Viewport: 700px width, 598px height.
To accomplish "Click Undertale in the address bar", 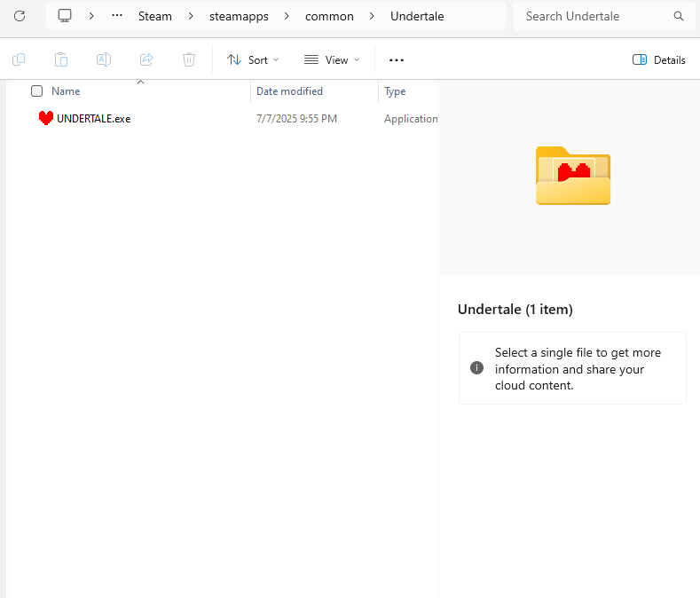I will [417, 16].
